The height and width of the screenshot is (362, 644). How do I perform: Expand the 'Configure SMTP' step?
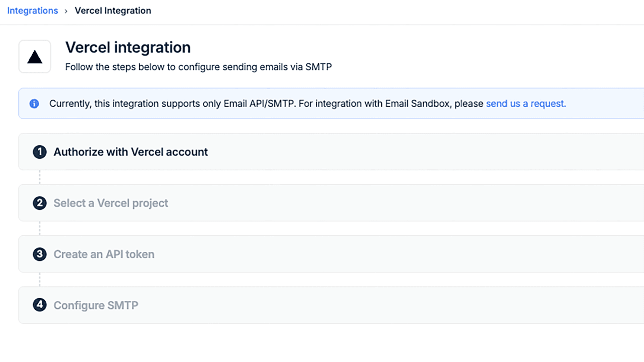click(335, 305)
